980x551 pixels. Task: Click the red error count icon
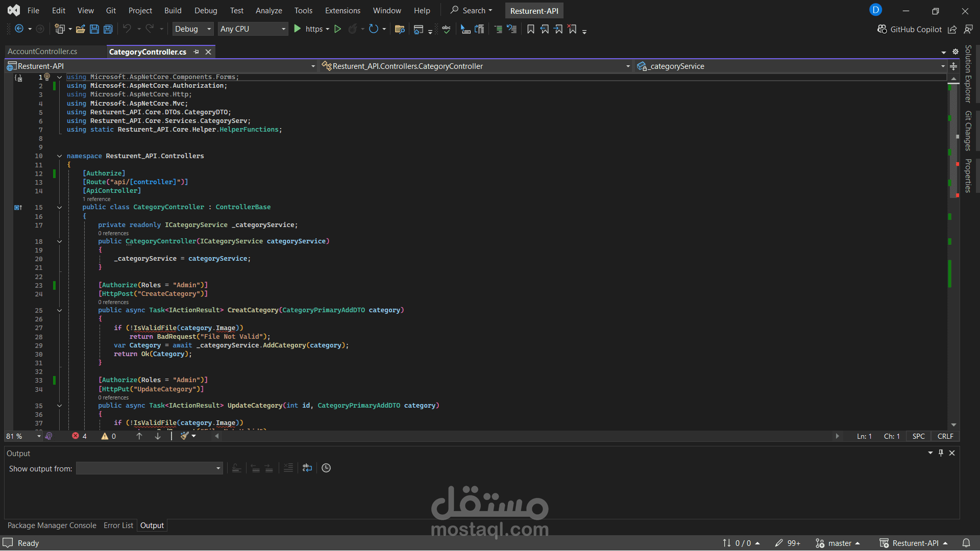coord(76,436)
